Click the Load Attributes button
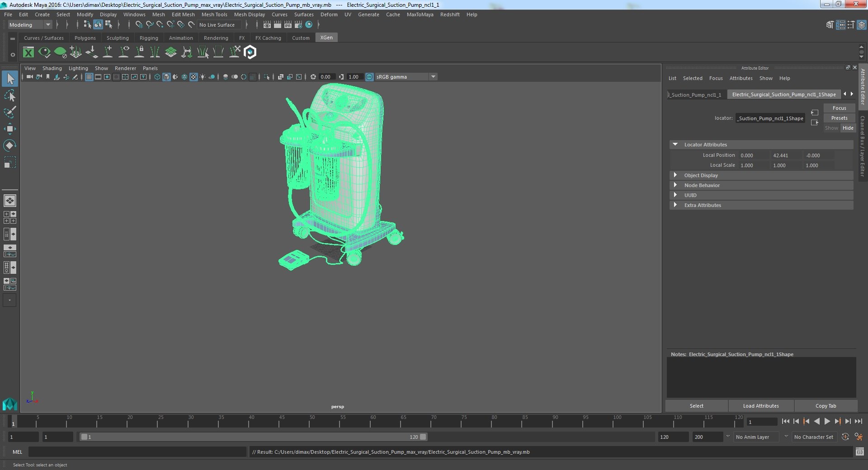868x470 pixels. (x=760, y=406)
